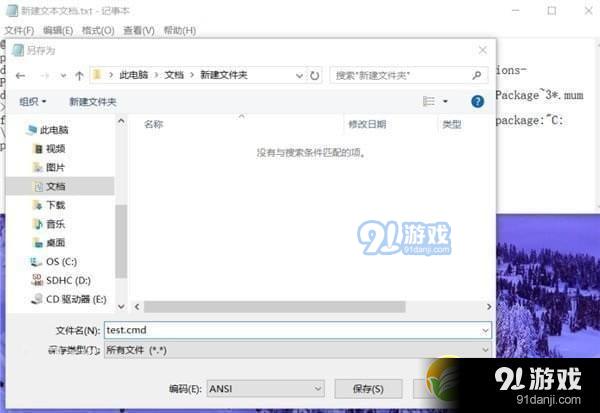Select 文档 folder in sidebar
The width and height of the screenshot is (600, 413).
coord(60,186)
